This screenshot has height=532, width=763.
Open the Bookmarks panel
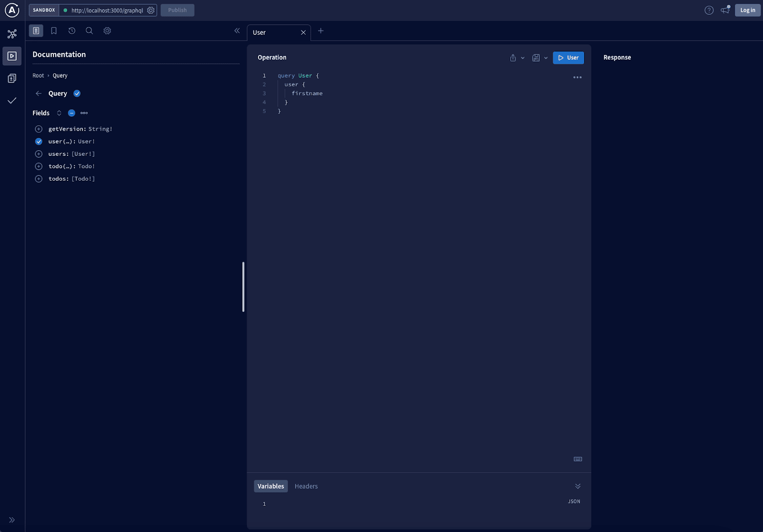click(x=53, y=31)
